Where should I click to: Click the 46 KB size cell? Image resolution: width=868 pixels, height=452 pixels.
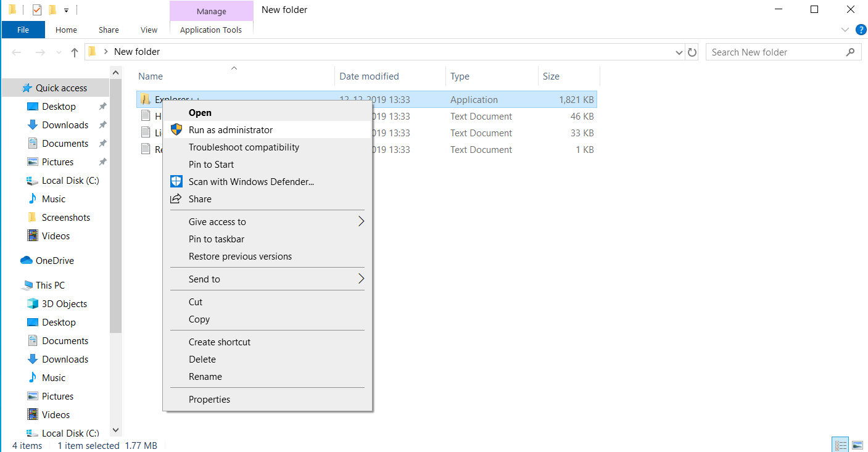point(582,117)
